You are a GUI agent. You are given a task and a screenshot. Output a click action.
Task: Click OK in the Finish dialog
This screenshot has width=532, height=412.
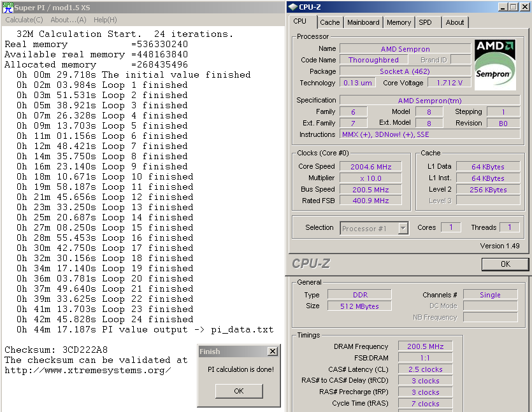(x=239, y=391)
